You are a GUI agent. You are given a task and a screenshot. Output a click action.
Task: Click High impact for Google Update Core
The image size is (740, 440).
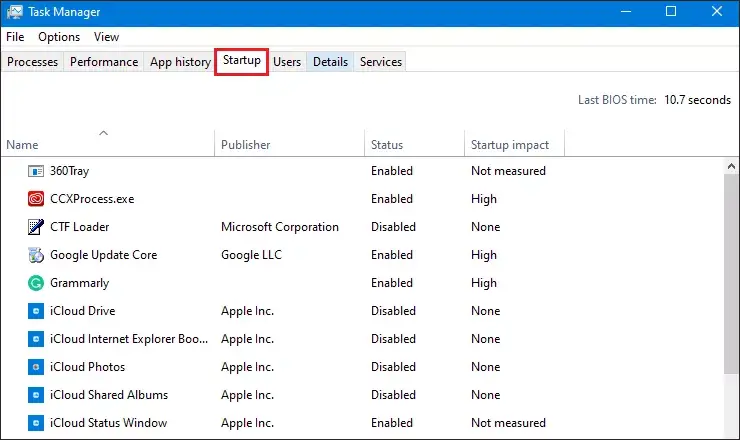click(484, 255)
